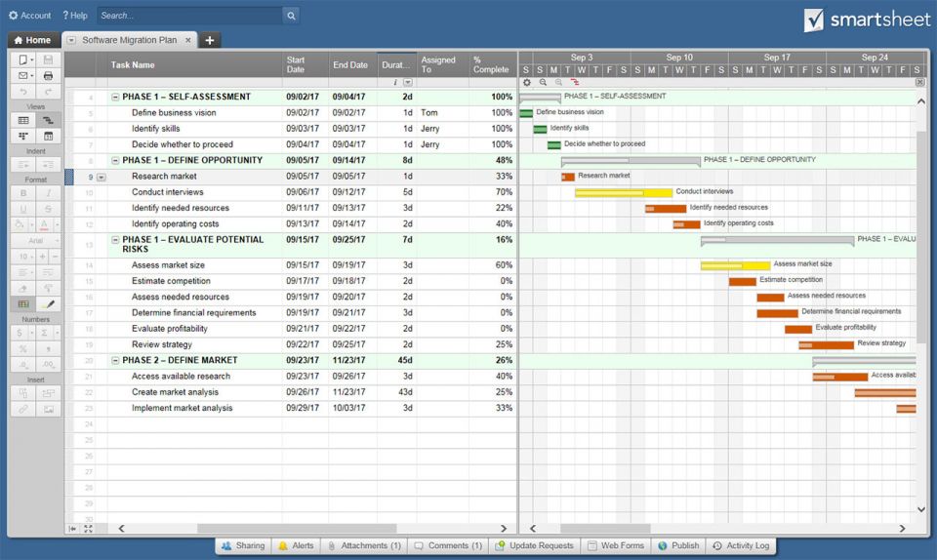The image size is (937, 560).
Task: Toggle conditional formatting grid button
Action: click(24, 304)
